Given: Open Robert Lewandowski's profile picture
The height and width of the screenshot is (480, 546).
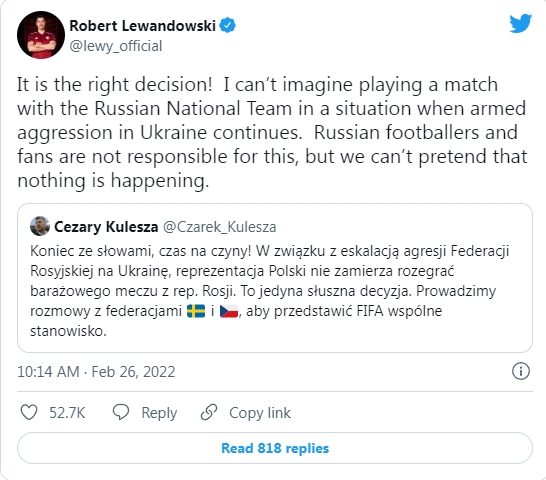Looking at the screenshot, I should coord(41,35).
